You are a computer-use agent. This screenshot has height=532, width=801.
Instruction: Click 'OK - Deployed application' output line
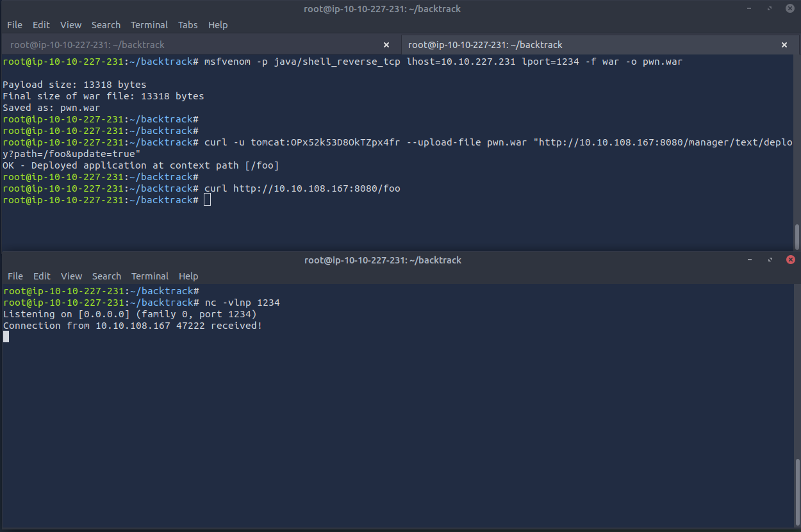pos(140,165)
